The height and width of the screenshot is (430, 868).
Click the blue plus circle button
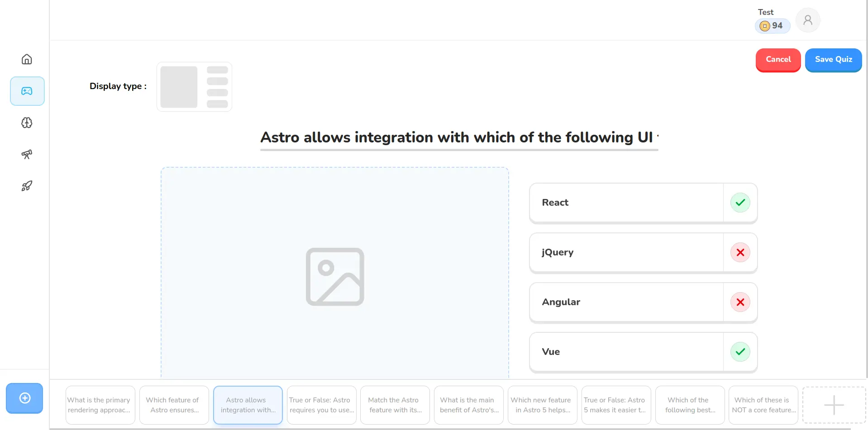coord(24,398)
